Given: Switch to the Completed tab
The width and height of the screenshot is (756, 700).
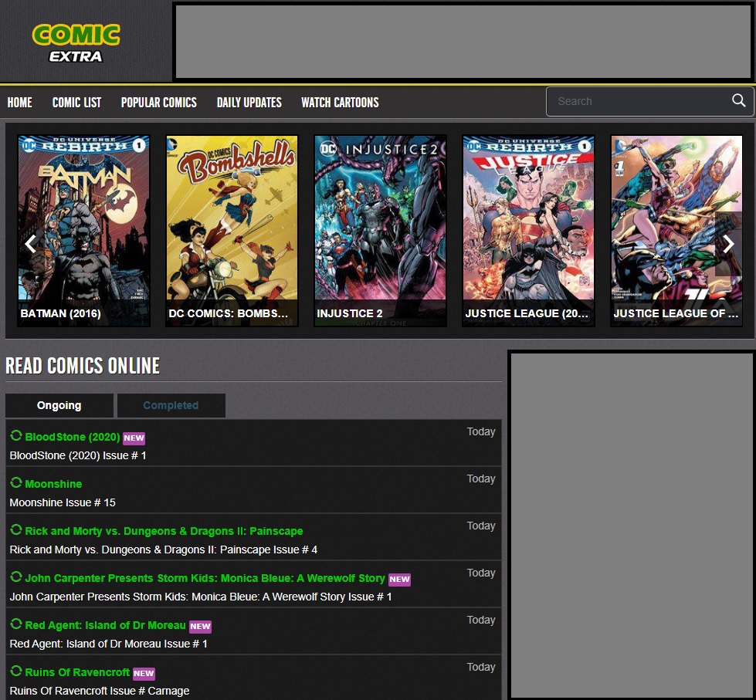Looking at the screenshot, I should pos(171,405).
